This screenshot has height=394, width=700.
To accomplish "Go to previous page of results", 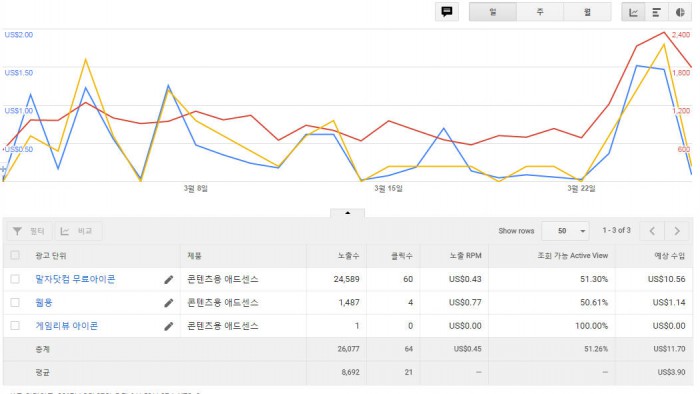I will coord(652,231).
